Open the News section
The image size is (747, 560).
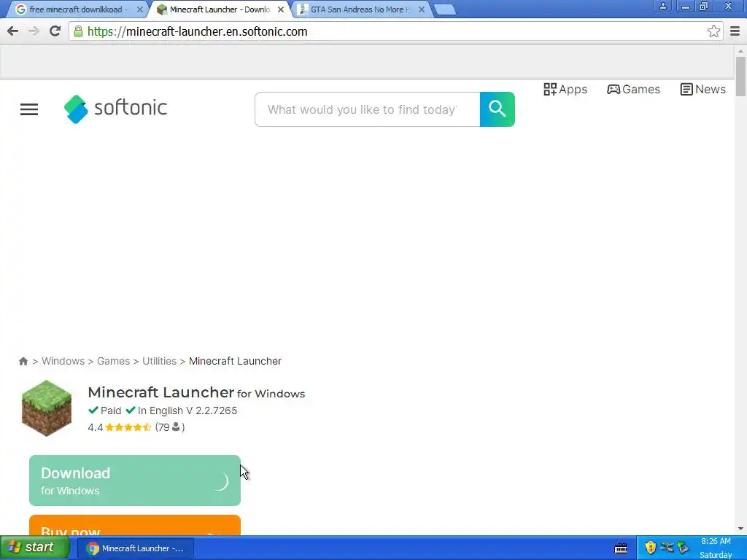703,89
